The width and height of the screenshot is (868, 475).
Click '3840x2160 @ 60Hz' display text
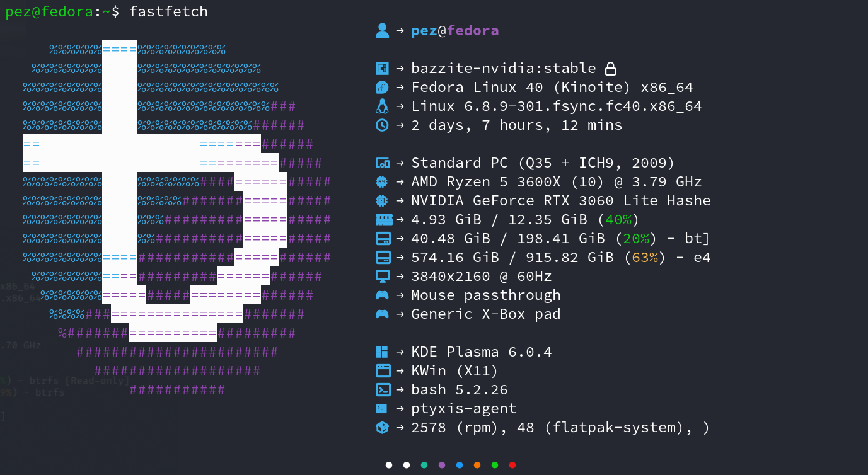click(482, 276)
